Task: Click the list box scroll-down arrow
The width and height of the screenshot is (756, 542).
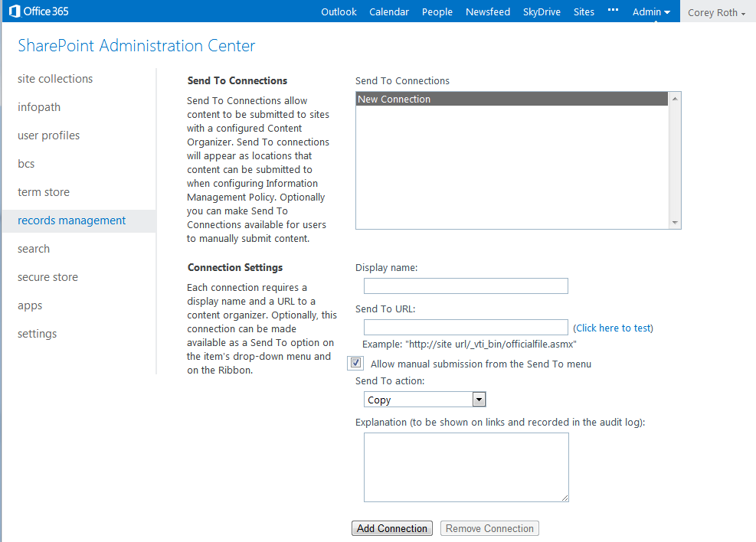Action: click(x=675, y=223)
